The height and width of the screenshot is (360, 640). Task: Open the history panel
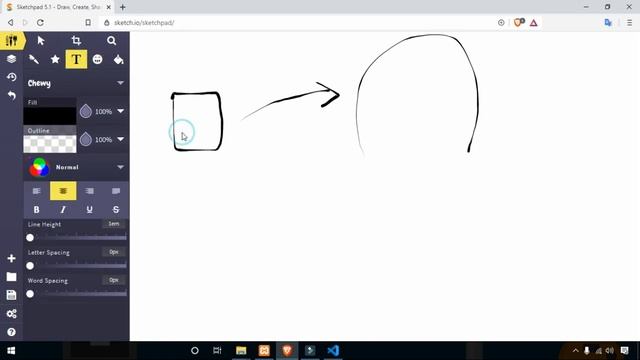click(x=11, y=77)
